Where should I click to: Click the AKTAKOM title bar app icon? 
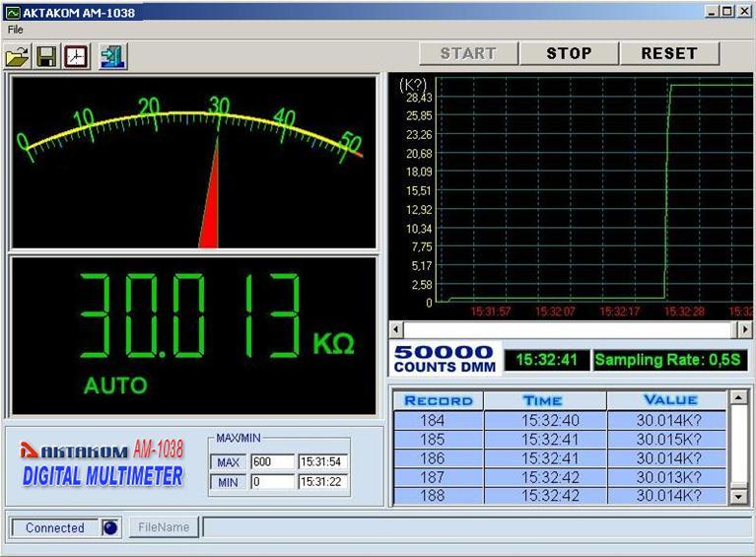12,12
